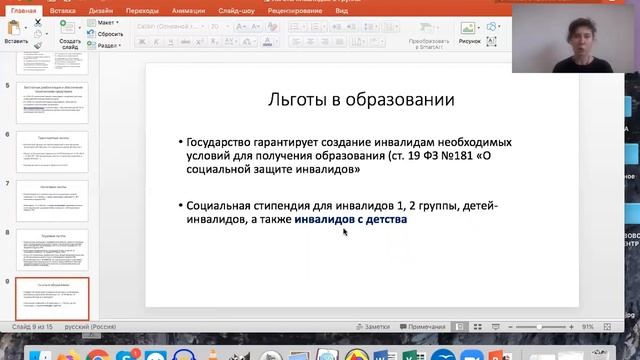This screenshot has height=360, width=640.
Task: Click the zoom in plus icon
Action: pos(571,327)
